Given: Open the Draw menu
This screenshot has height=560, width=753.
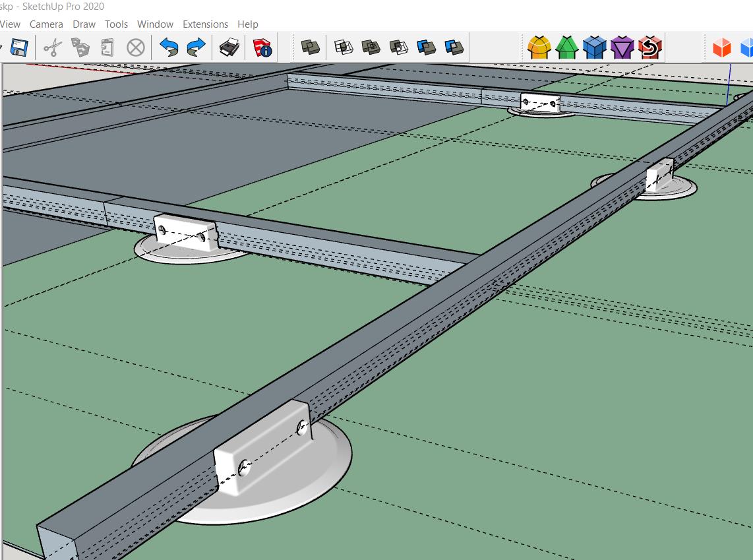Looking at the screenshot, I should click(84, 24).
